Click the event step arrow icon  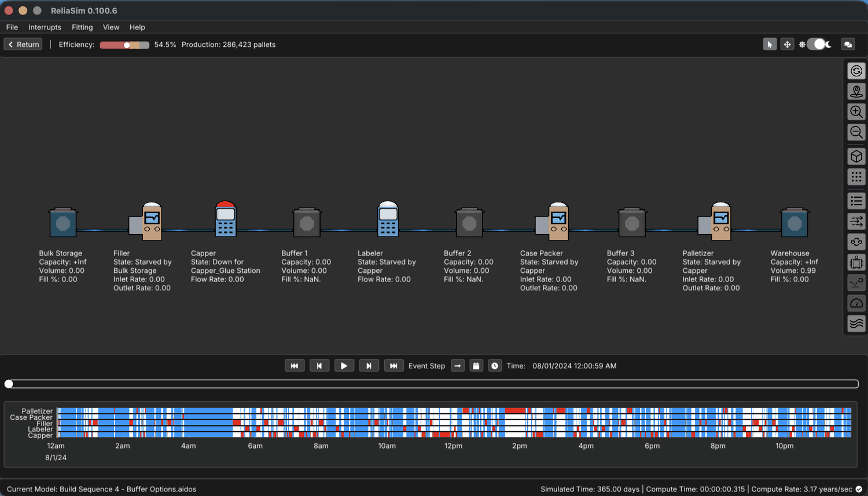458,366
